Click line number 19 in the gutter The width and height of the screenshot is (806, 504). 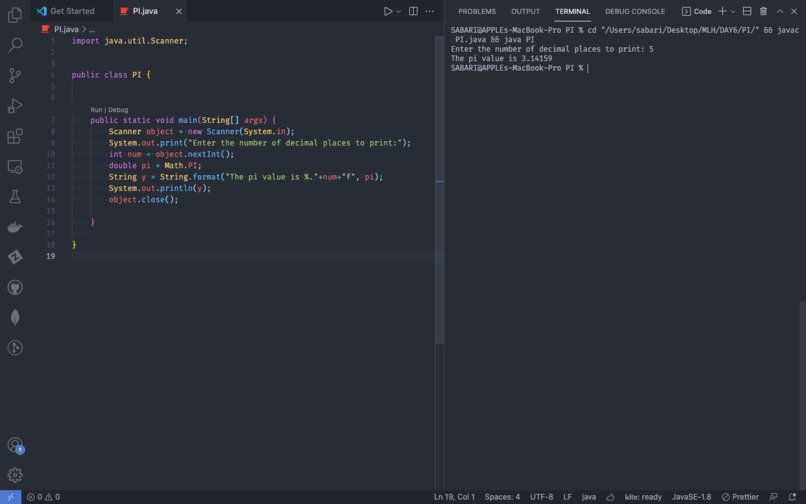[x=50, y=256]
